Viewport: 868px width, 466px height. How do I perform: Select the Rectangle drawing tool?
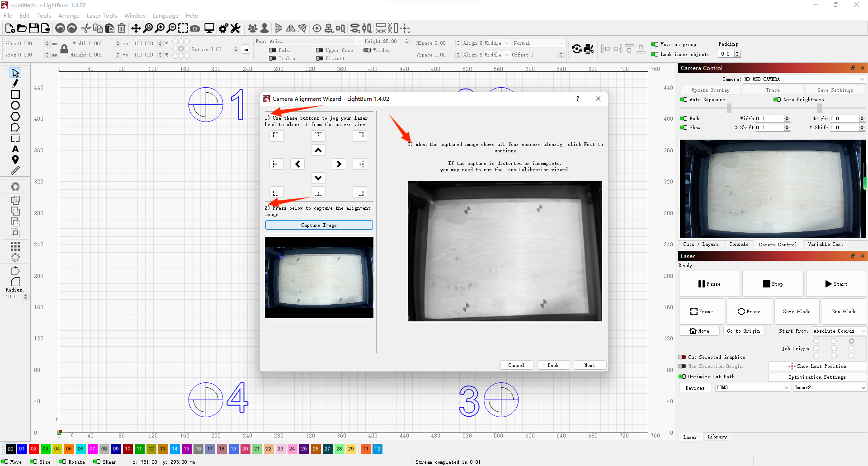pyautogui.click(x=15, y=94)
